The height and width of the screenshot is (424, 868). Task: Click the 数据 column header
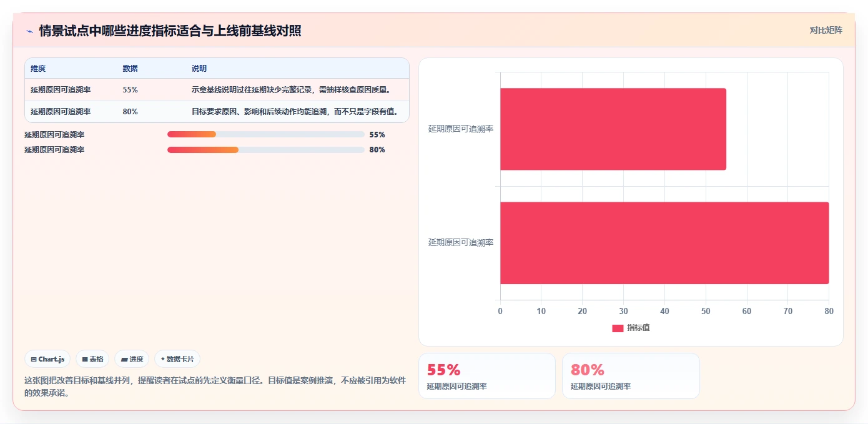point(131,69)
